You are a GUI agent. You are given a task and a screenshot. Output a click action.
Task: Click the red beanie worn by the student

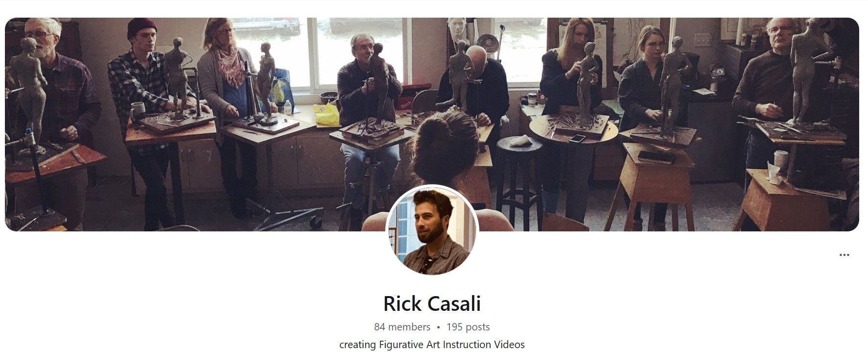[x=142, y=27]
